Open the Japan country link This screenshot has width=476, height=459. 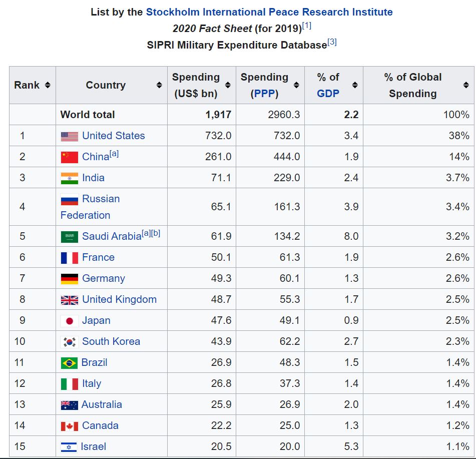pyautogui.click(x=96, y=320)
